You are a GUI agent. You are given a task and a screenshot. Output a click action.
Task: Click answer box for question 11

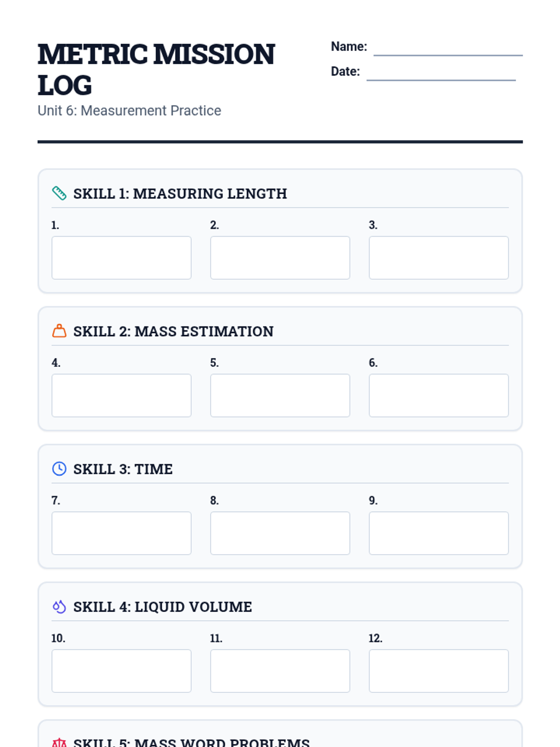280,671
